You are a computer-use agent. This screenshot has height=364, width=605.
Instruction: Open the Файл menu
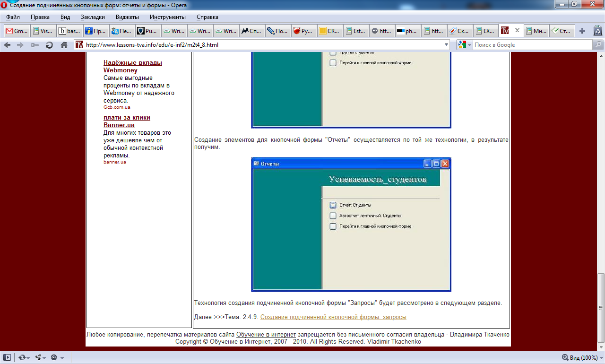click(x=13, y=17)
